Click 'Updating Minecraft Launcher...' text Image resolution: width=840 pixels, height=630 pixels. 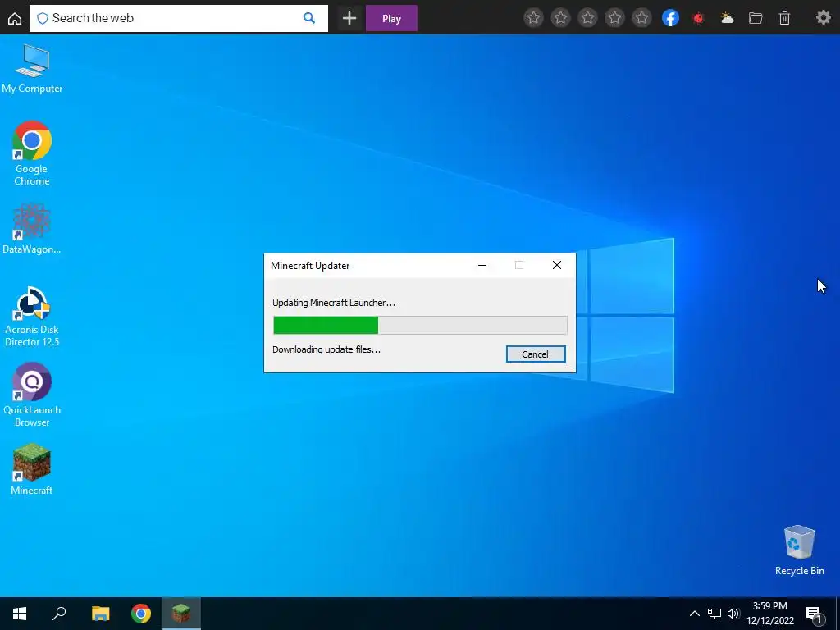(334, 303)
